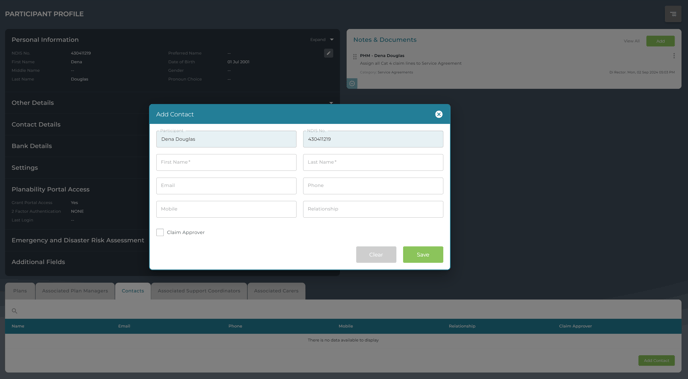Select the search icon in contacts table
688x379 pixels.
coord(14,311)
